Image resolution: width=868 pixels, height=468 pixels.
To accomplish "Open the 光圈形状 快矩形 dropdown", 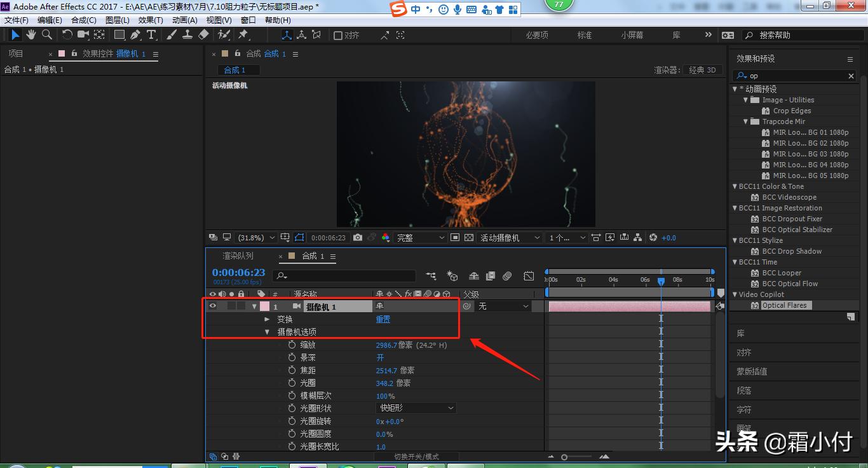I will [417, 408].
